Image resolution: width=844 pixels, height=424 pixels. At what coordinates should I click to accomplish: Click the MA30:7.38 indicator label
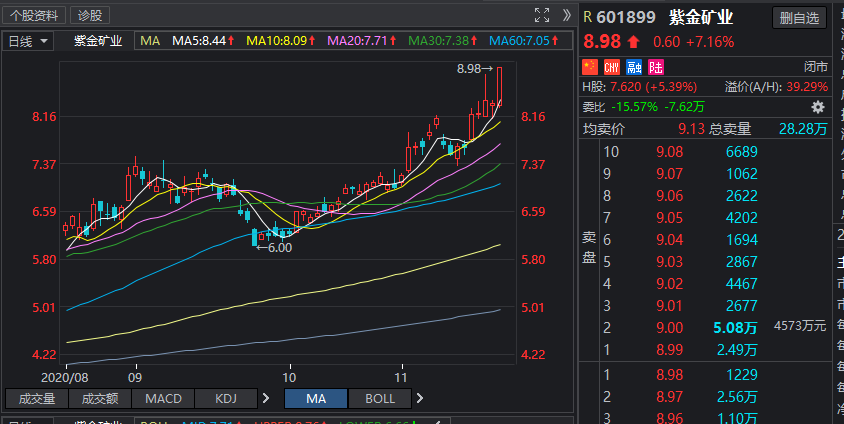point(442,40)
